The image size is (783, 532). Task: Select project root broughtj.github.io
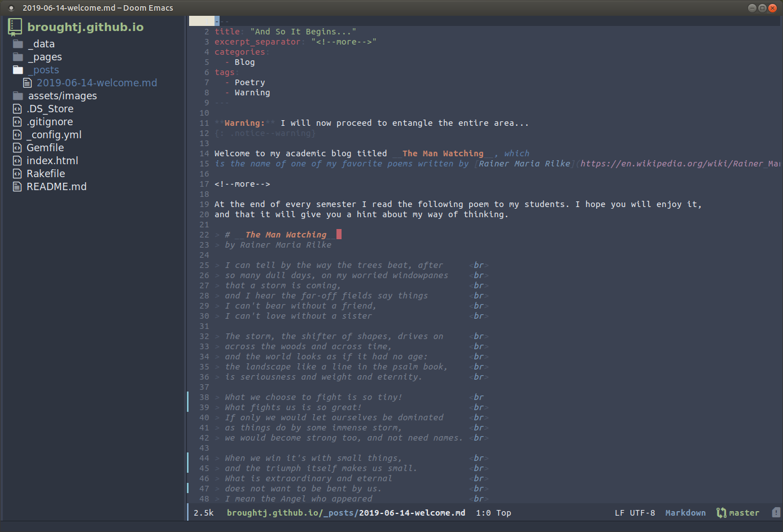85,27
